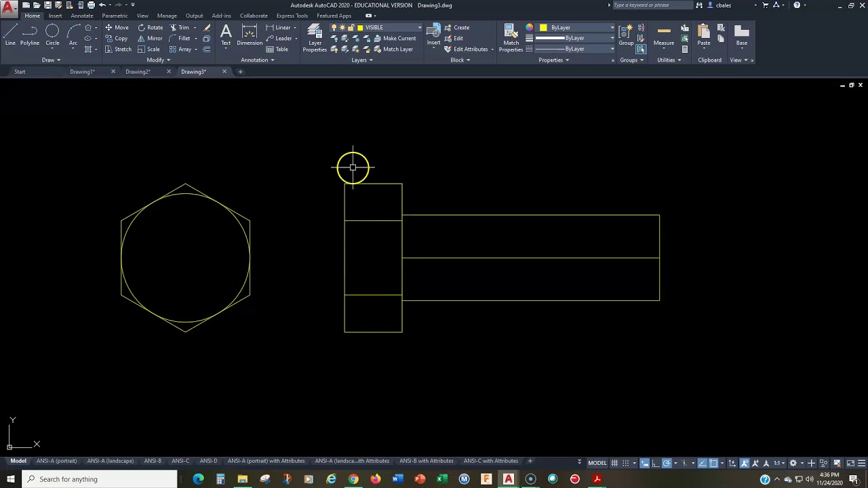This screenshot has height=488, width=868.
Task: Click Match Properties tool
Action: click(511, 38)
